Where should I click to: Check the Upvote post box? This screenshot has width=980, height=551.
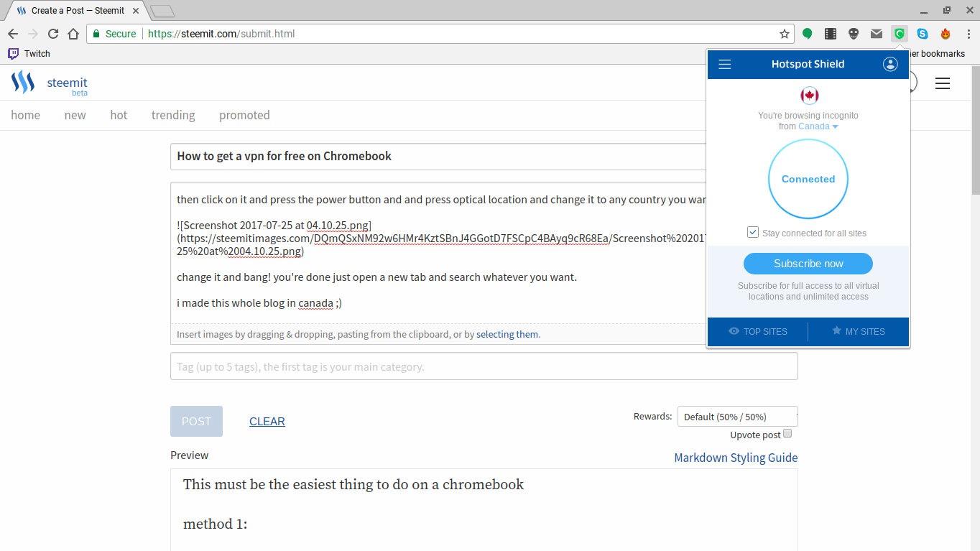point(787,434)
